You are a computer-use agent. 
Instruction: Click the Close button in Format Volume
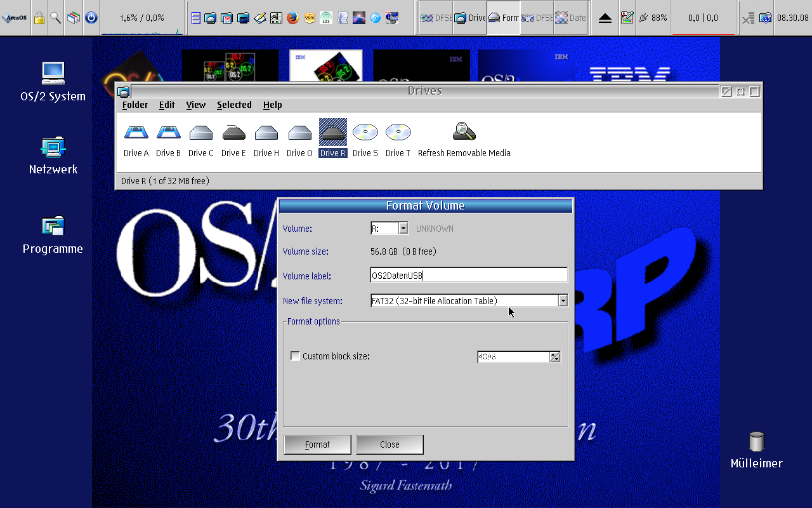point(390,444)
